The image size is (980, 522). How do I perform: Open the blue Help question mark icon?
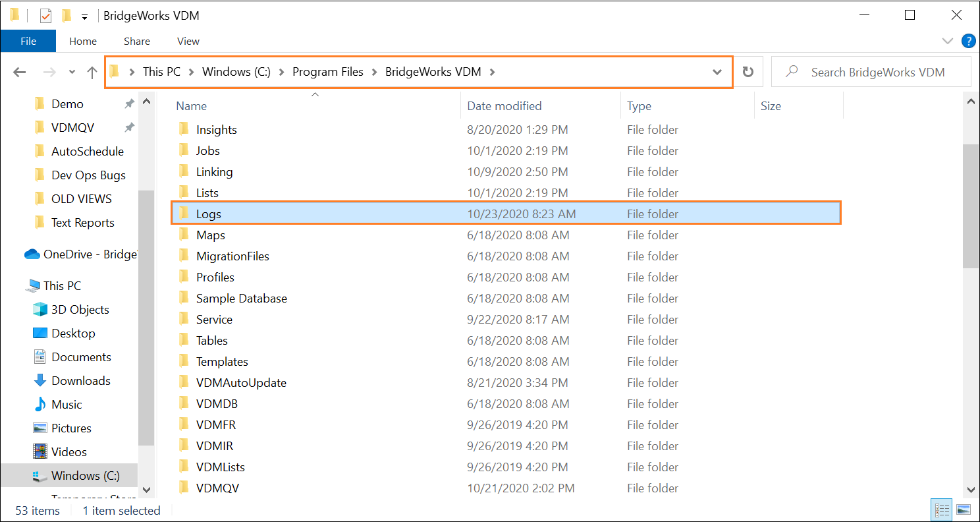point(968,41)
